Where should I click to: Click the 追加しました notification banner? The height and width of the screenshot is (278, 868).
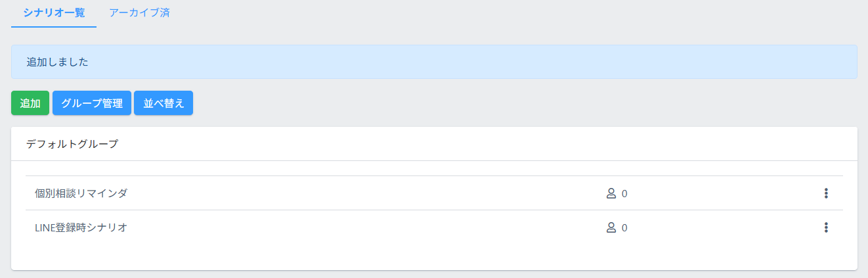click(x=460, y=62)
